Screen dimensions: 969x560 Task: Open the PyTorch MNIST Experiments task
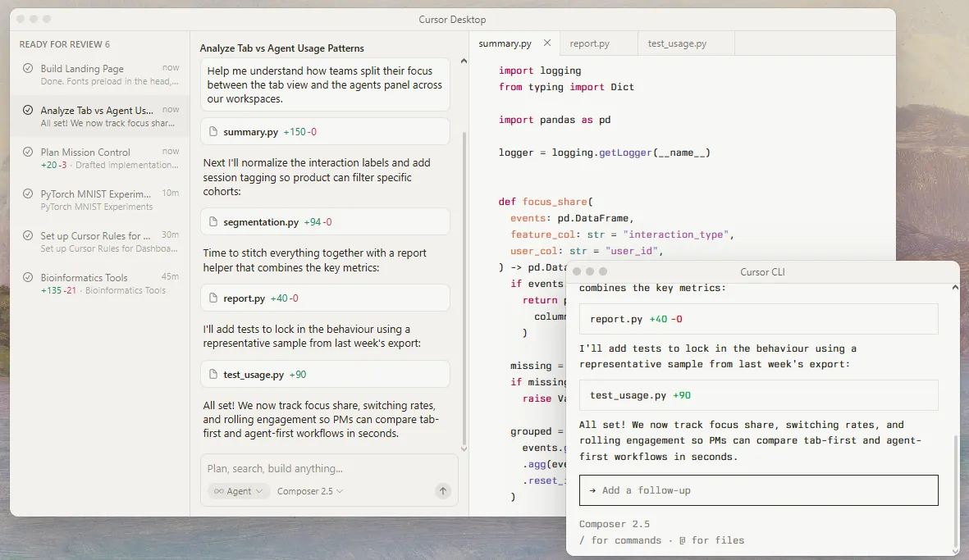coord(100,200)
